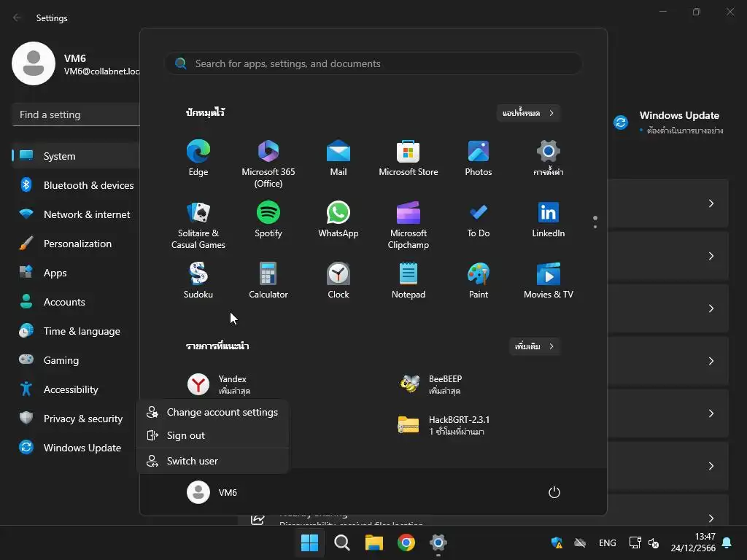Open the Paint app

(479, 281)
